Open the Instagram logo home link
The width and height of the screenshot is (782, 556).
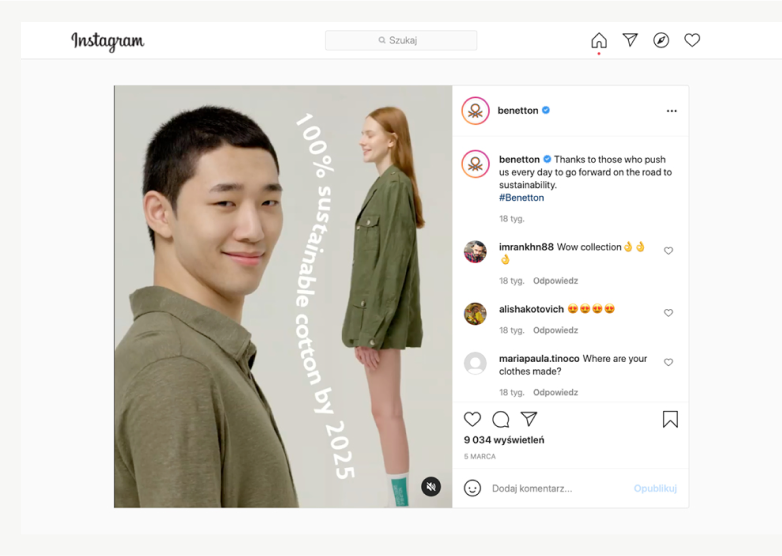[108, 41]
